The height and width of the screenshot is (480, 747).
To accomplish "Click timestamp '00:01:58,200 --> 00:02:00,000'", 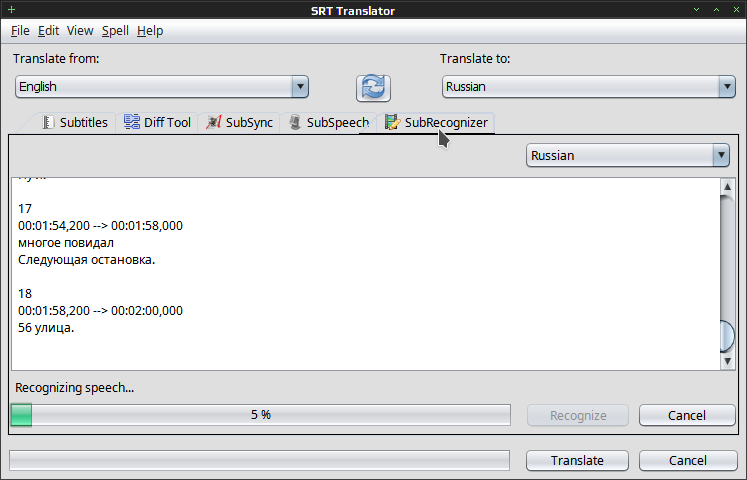I will 101,310.
